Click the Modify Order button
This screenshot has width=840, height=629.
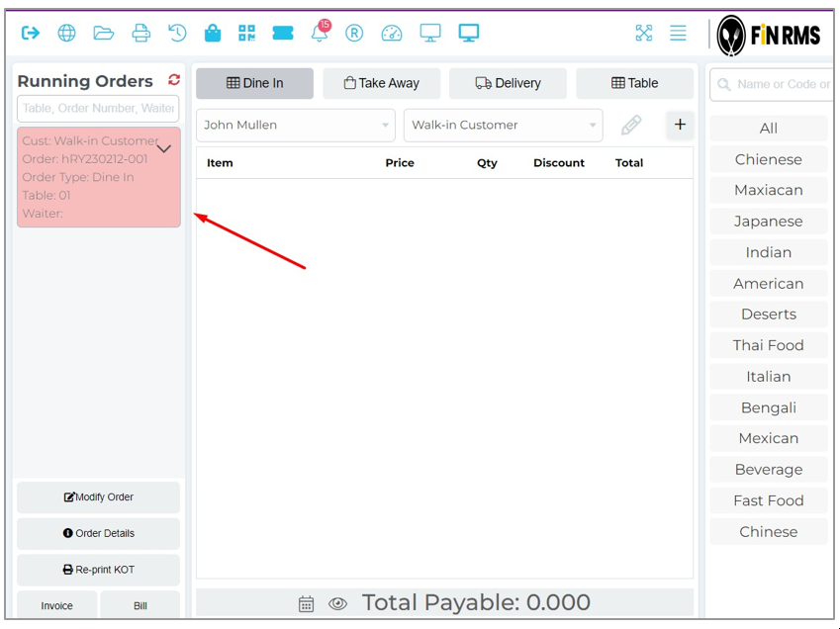pyautogui.click(x=98, y=497)
